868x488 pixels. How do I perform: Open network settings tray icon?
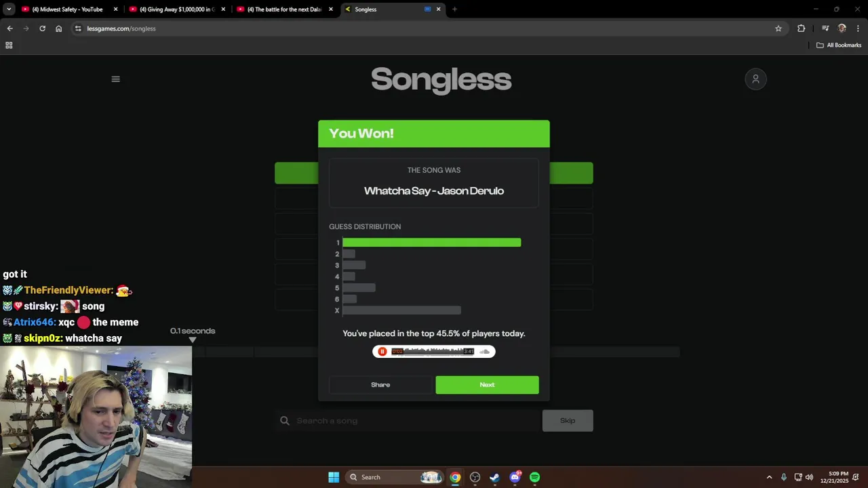798,477
